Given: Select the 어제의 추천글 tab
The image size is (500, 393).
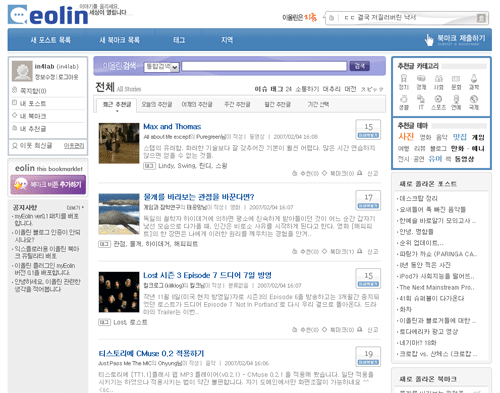Looking at the screenshot, I should tap(197, 105).
